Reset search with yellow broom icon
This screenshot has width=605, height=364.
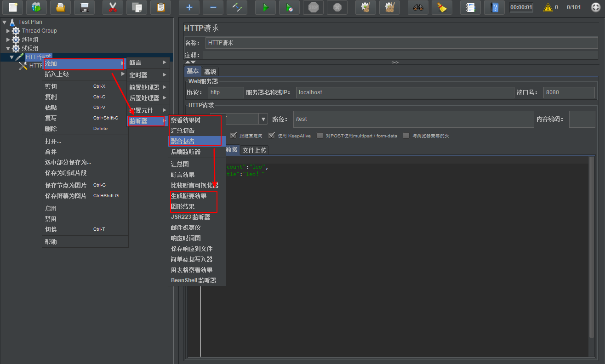[442, 7]
